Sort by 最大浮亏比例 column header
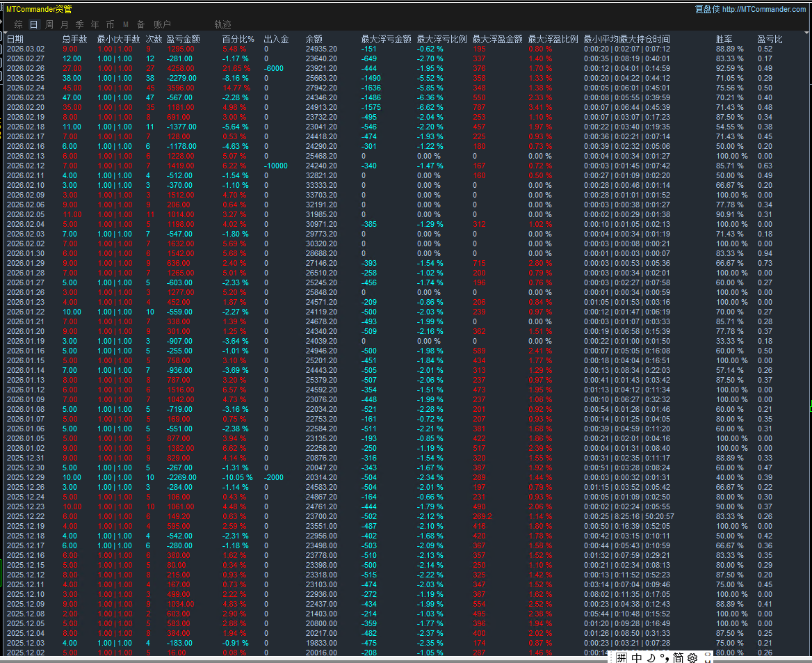The height and width of the screenshot is (663, 812). pyautogui.click(x=441, y=39)
